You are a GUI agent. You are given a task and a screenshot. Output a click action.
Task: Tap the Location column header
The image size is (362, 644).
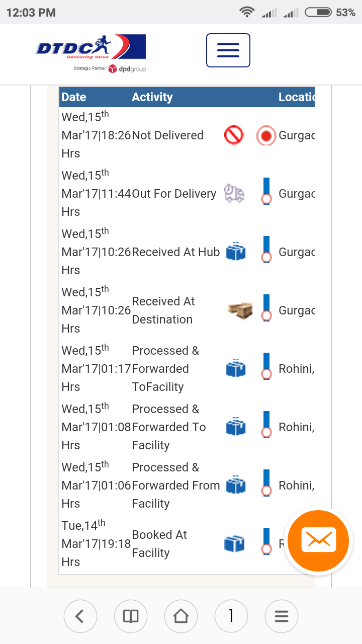296,97
